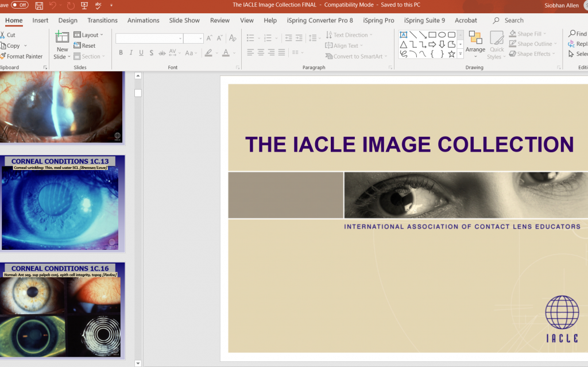Open Quick Styles gallery
Viewport: 588px width, 367px height.
click(497, 45)
